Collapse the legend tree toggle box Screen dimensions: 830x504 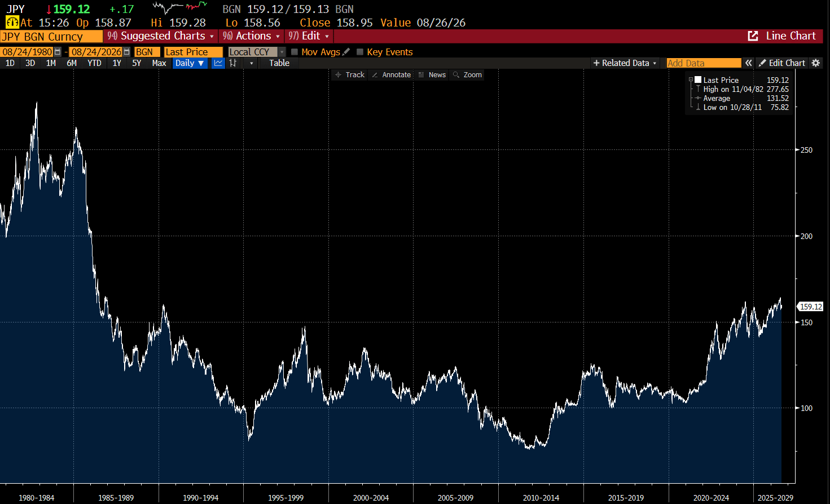tap(691, 80)
